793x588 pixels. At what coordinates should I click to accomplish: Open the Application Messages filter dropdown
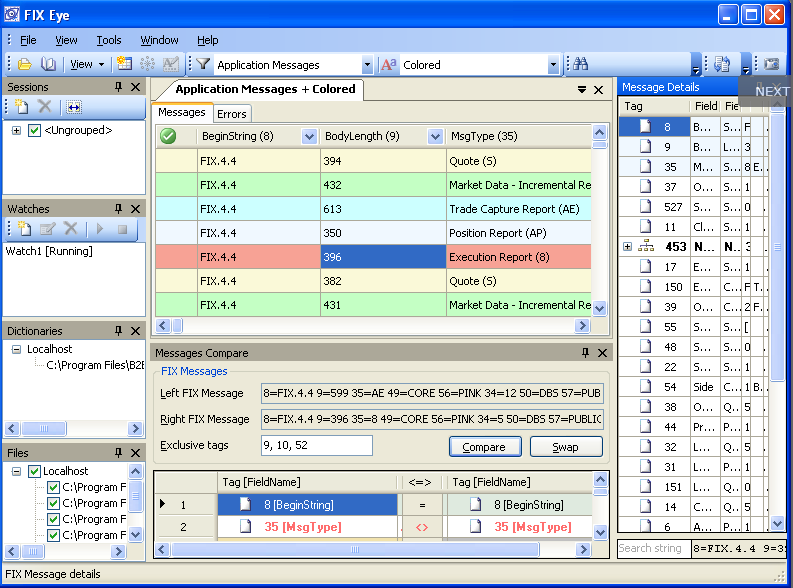368,65
